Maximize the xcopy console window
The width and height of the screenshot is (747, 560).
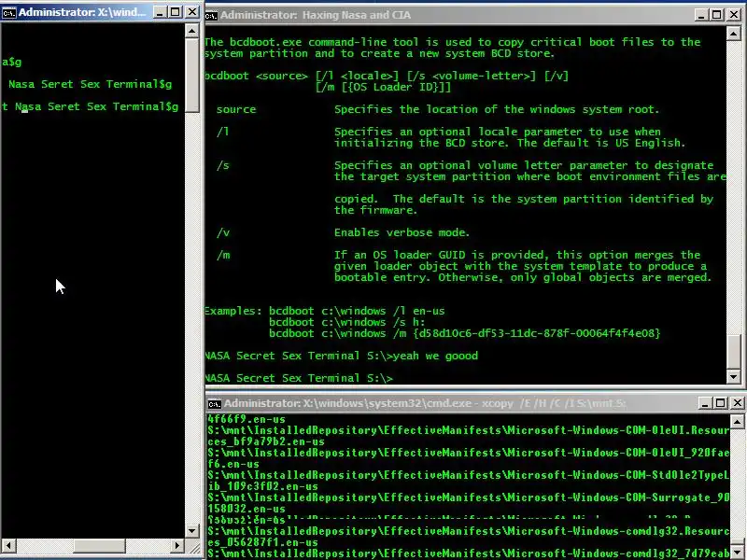coord(721,403)
